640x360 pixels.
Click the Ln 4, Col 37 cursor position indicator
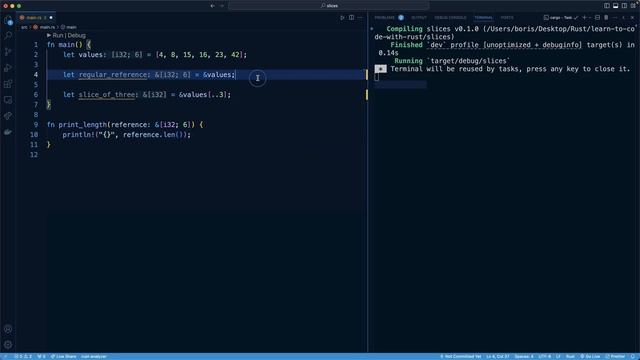(498, 356)
